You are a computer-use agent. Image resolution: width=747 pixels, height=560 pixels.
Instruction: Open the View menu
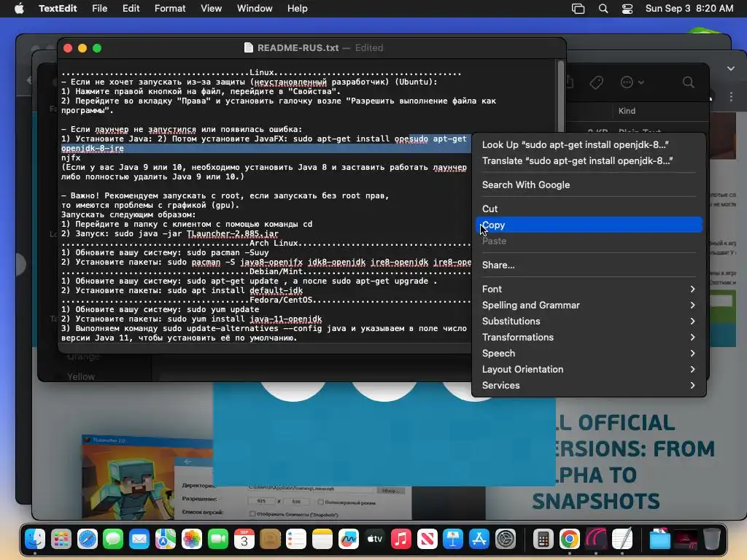(x=211, y=9)
